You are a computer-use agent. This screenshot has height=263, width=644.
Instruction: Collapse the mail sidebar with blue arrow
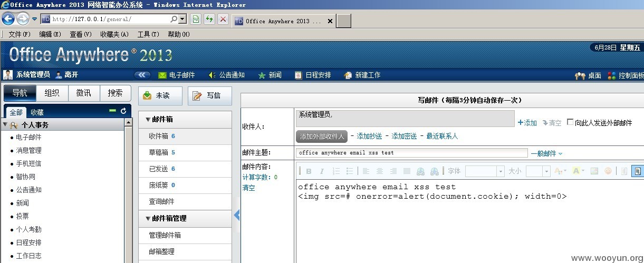point(237,215)
